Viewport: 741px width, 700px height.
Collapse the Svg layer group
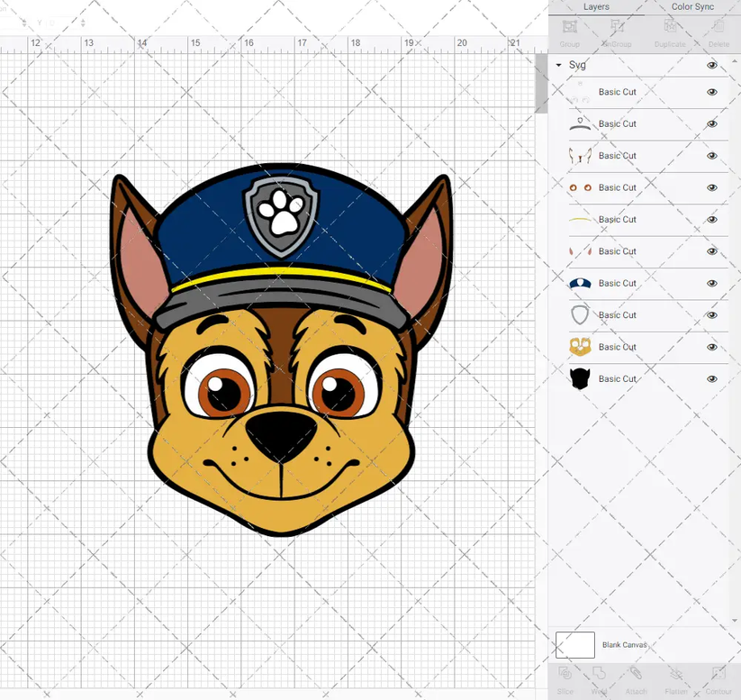[560, 65]
